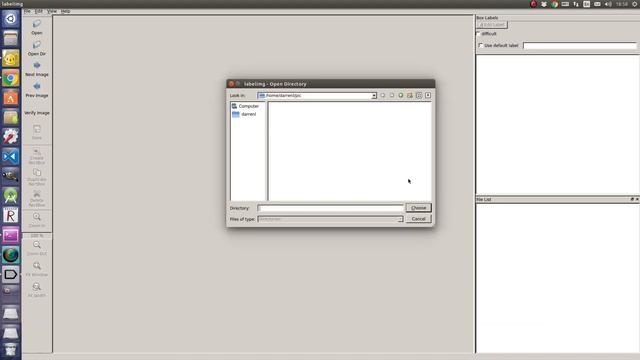Click the Directory input field
The width and height of the screenshot is (640, 360).
330,208
